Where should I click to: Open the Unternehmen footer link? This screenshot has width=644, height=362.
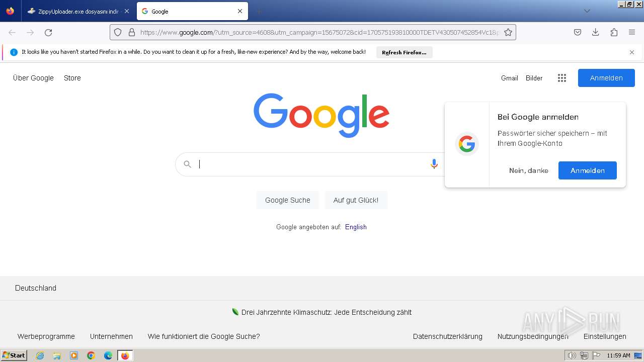[111, 336]
